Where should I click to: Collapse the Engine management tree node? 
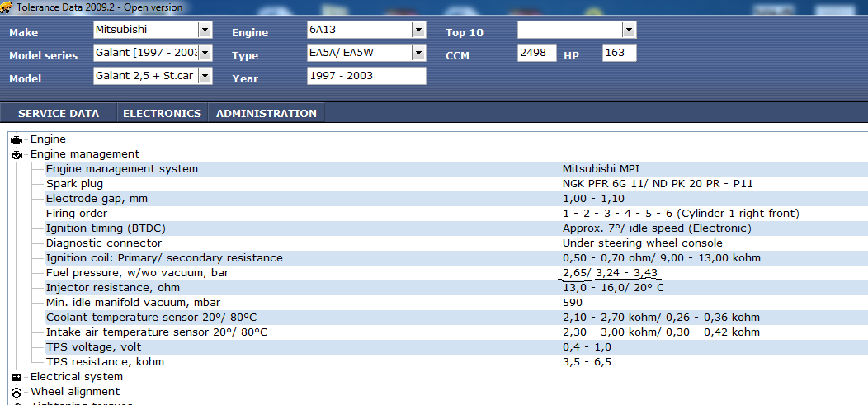pos(85,154)
